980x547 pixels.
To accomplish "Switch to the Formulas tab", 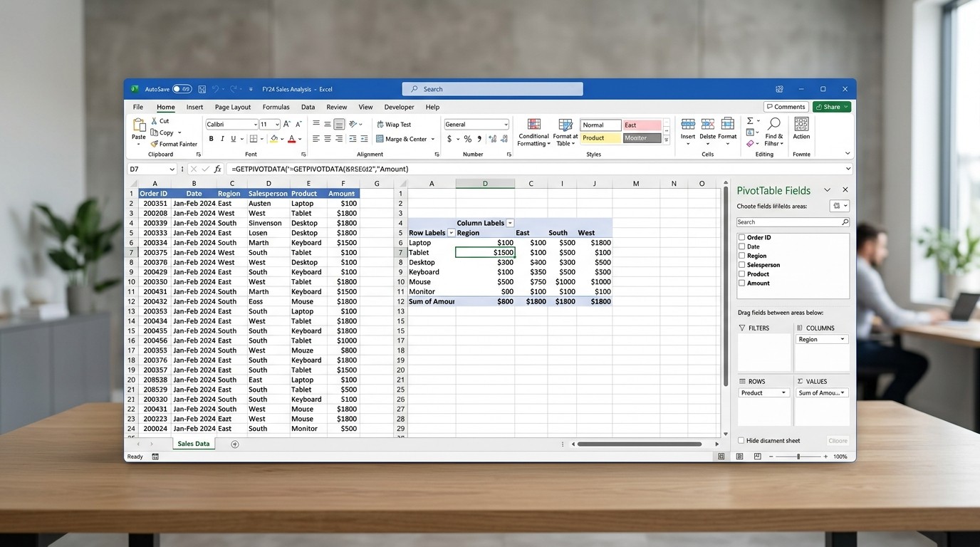I will click(x=276, y=107).
